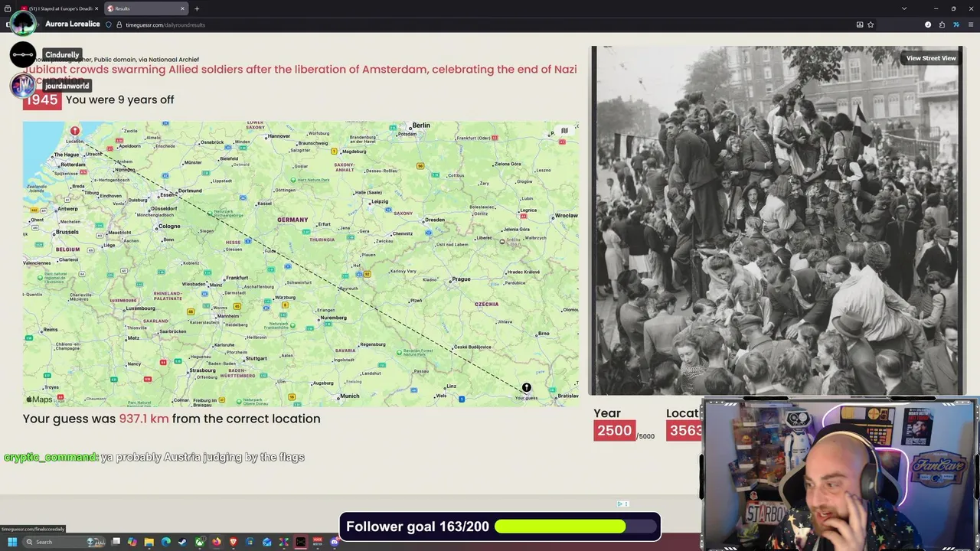Click the Year score 2500 box

(614, 431)
